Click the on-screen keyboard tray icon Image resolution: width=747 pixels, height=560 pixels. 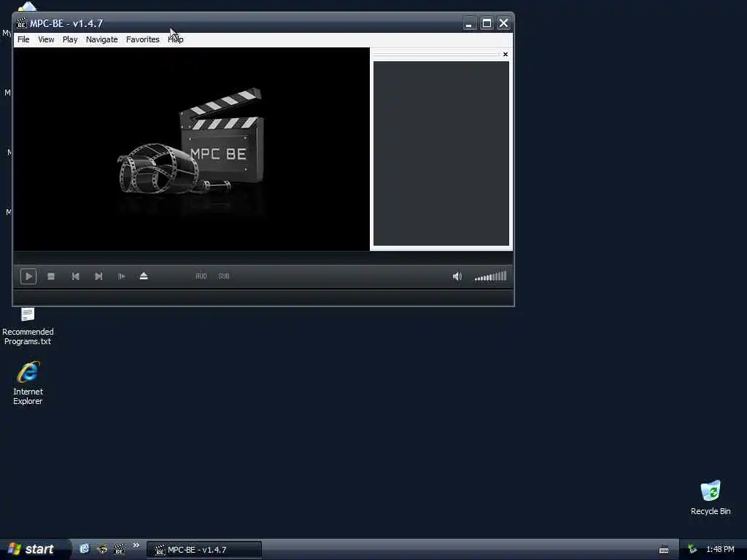click(664, 550)
